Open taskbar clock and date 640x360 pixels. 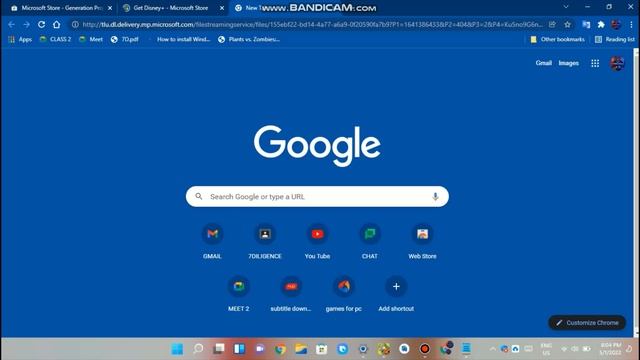(610, 349)
